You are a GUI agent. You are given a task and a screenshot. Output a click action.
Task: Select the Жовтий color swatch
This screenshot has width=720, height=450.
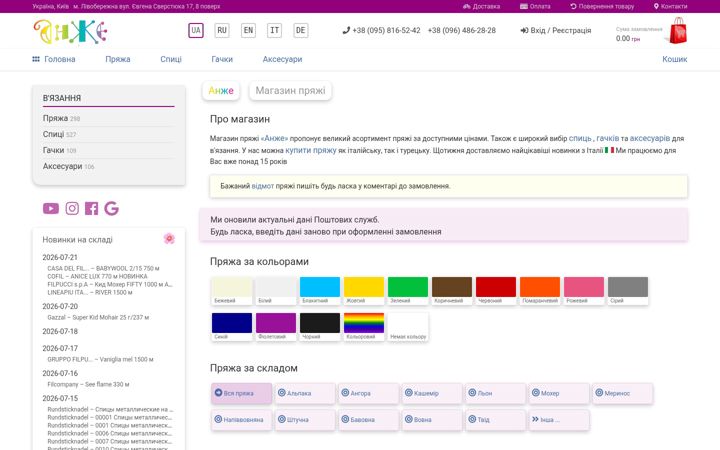pyautogui.click(x=364, y=291)
